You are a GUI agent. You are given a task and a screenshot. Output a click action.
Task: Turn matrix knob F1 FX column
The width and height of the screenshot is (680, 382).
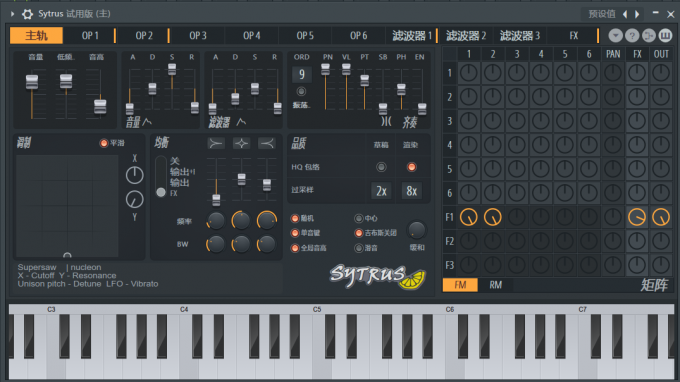tap(637, 217)
